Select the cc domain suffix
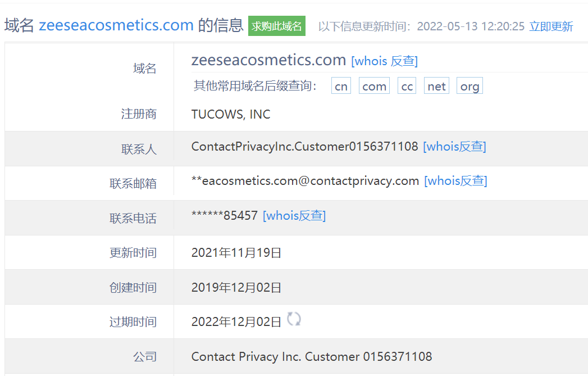 pos(407,86)
